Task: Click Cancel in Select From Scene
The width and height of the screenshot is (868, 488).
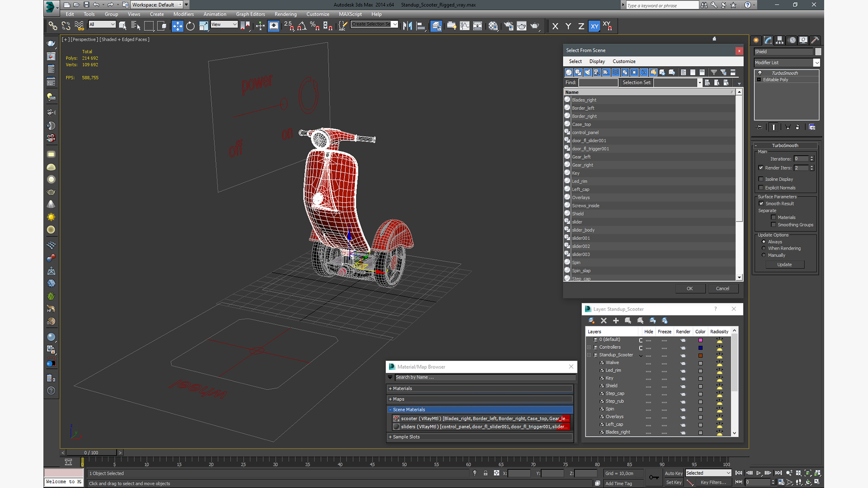Action: [722, 288]
